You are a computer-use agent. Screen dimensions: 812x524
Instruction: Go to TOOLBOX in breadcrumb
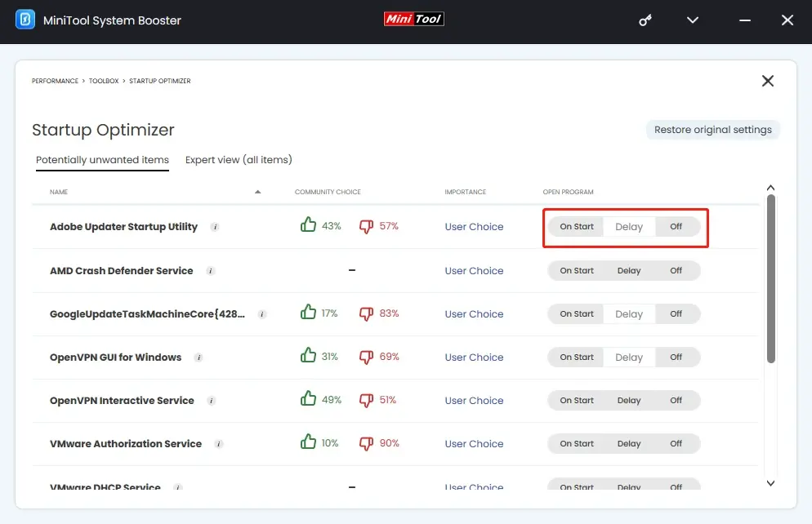(x=104, y=82)
